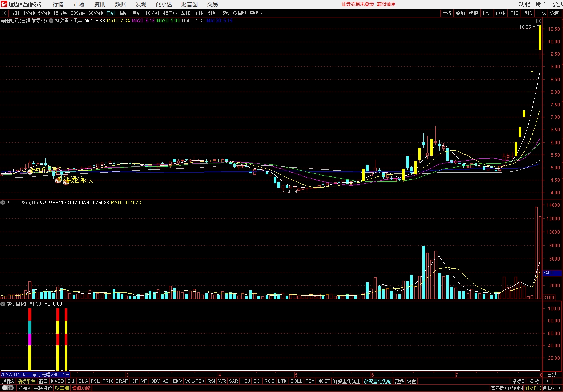Open F10 company info
Screen dimensions: 563x392
[514, 13]
